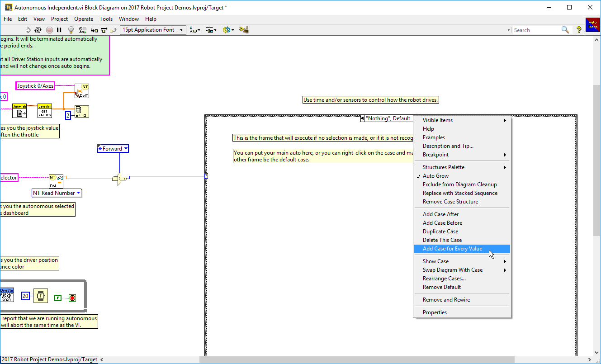Click Run Continuously toolbar icon
Image resolution: width=601 pixels, height=364 pixels.
pos(38,30)
